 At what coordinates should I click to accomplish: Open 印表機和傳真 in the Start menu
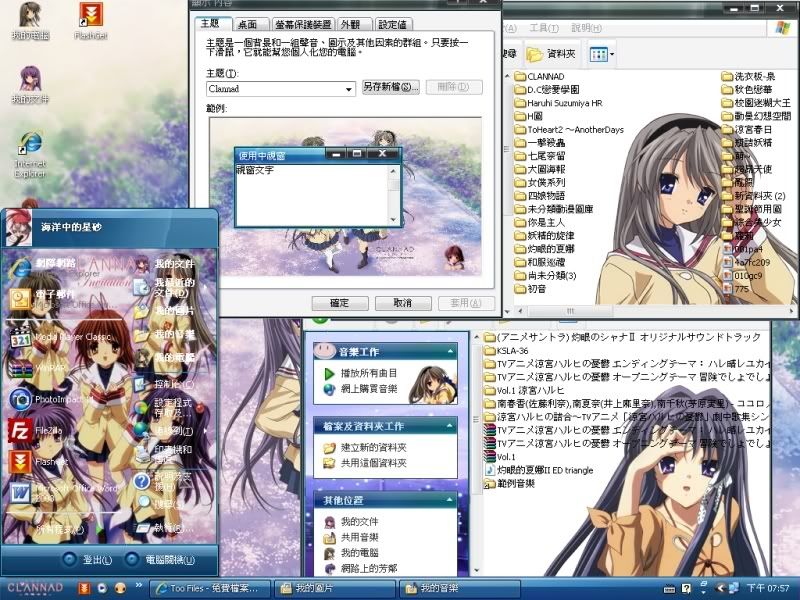[x=164, y=454]
